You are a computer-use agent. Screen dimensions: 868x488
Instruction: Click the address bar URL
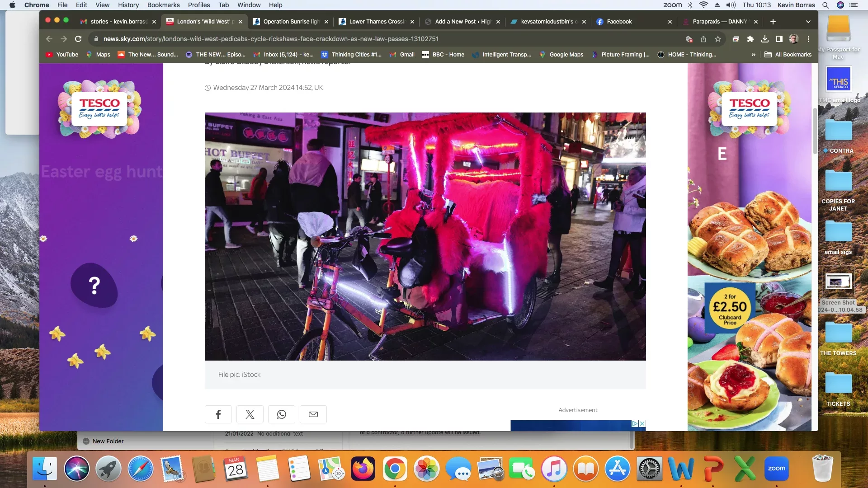click(271, 39)
